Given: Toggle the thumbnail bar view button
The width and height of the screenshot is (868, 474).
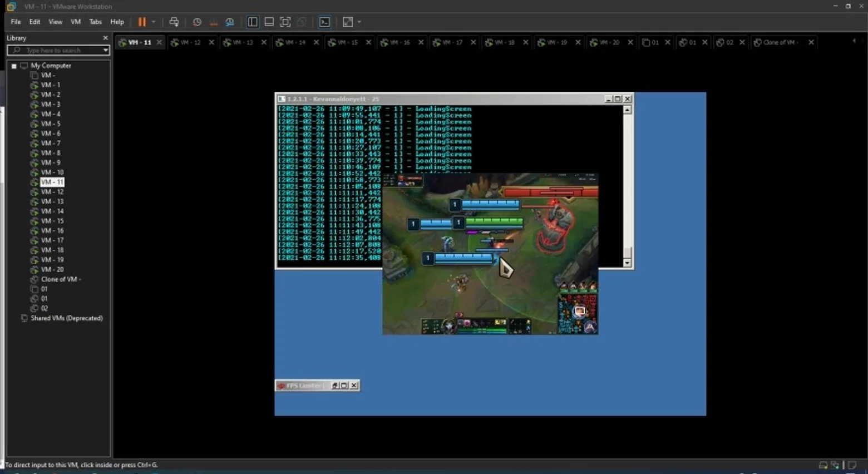Looking at the screenshot, I should [269, 22].
